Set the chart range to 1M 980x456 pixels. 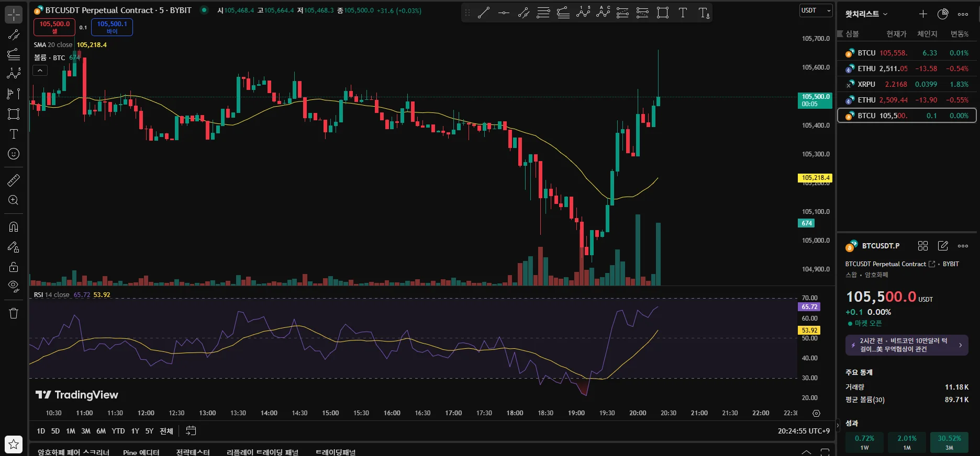click(71, 431)
